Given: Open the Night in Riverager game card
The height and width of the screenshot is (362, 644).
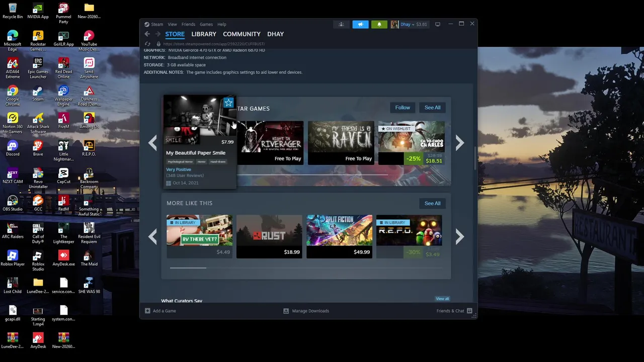Looking at the screenshot, I should (270, 143).
